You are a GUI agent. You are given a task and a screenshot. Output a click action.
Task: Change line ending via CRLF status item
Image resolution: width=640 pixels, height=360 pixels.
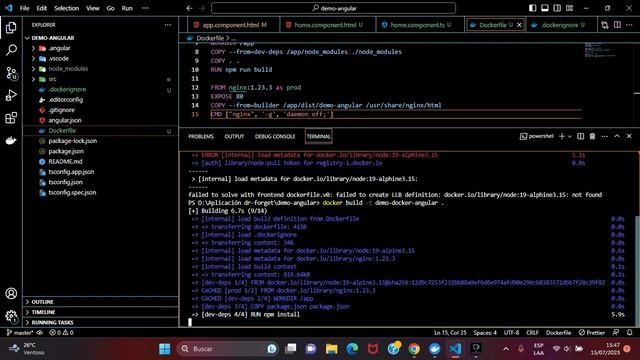tap(532, 333)
